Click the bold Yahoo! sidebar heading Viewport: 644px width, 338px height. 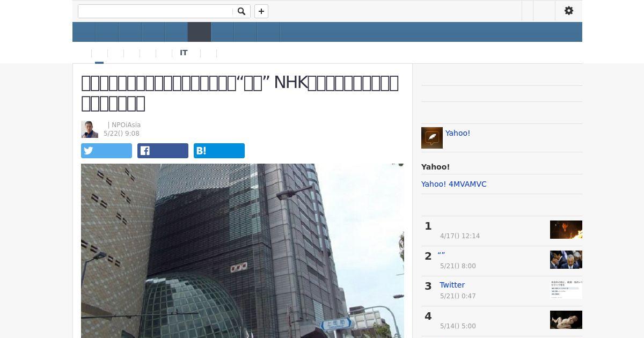point(435,167)
